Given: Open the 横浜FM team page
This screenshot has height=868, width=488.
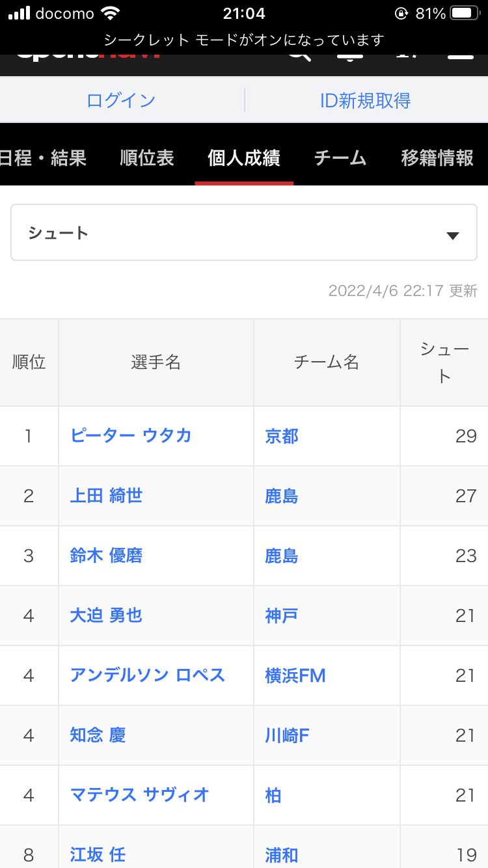Looking at the screenshot, I should [x=295, y=675].
